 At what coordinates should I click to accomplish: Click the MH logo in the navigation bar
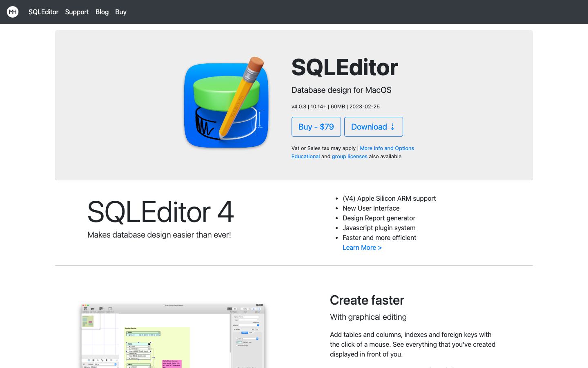[13, 12]
